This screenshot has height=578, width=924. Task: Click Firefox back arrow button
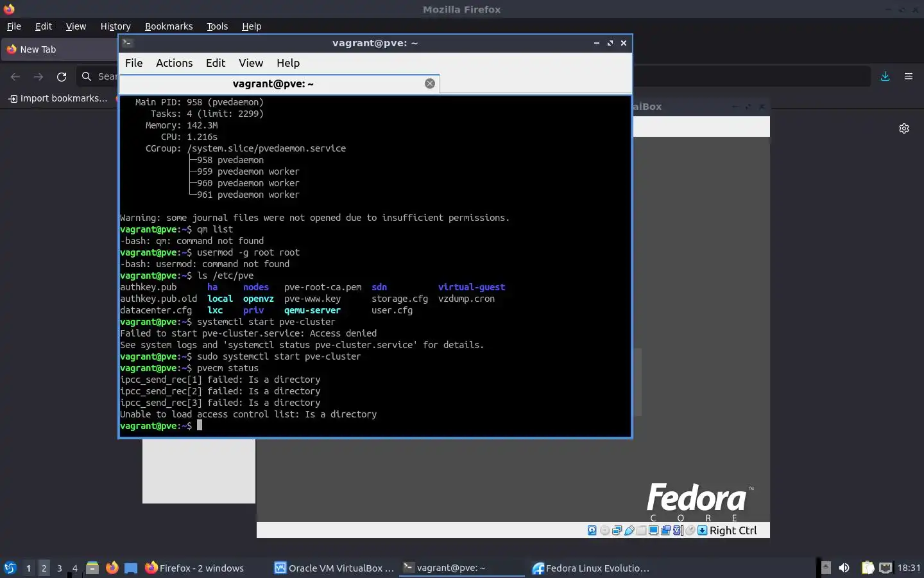coord(15,76)
